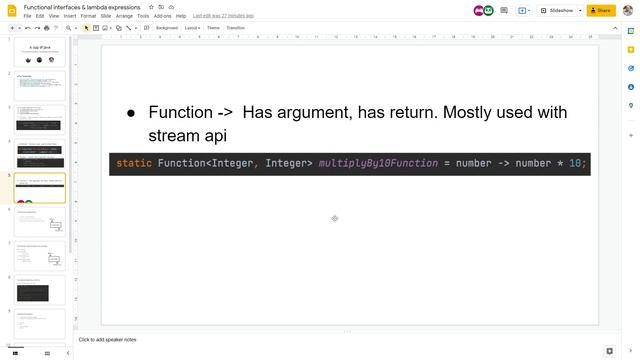Open Background settings
The image size is (640, 360).
(x=167, y=28)
